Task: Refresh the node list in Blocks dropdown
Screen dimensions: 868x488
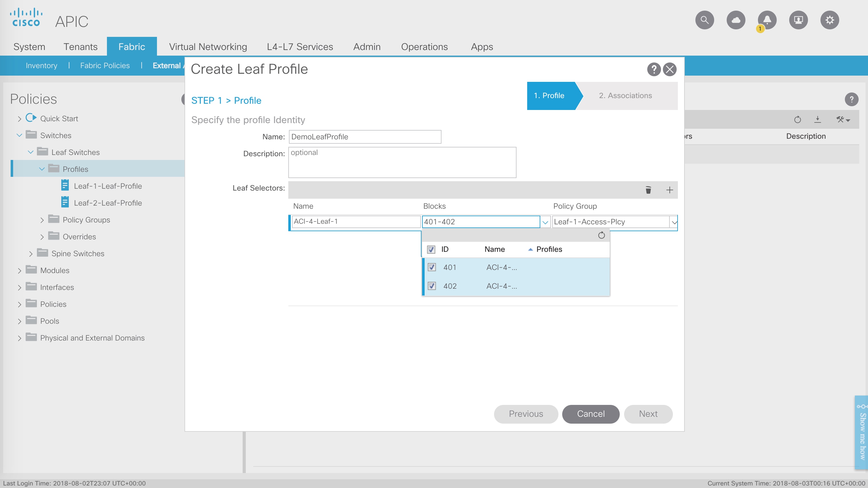Action: coord(601,235)
